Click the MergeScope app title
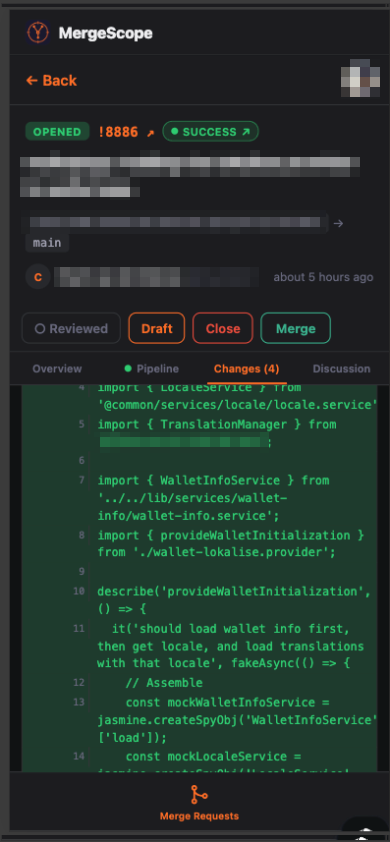The width and height of the screenshot is (390, 842). click(105, 33)
